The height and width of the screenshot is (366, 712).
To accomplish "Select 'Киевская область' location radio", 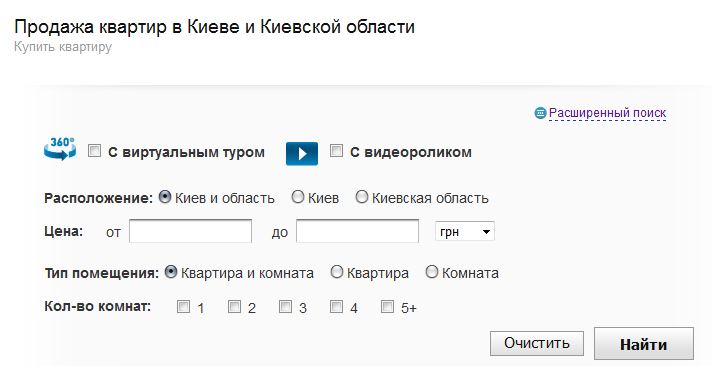I will tap(361, 197).
